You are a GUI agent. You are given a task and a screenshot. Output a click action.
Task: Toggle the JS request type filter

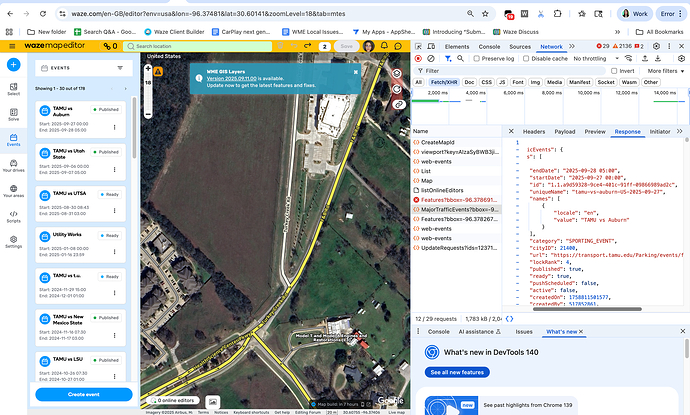click(502, 82)
